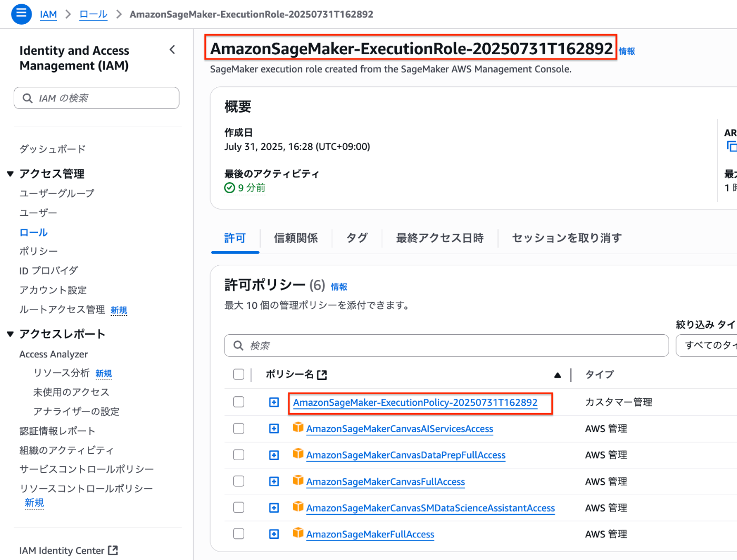Check the AmazonSageMakerCanvasDataPrepFullAccess row checkbox
This screenshot has width=737, height=560.
238,455
